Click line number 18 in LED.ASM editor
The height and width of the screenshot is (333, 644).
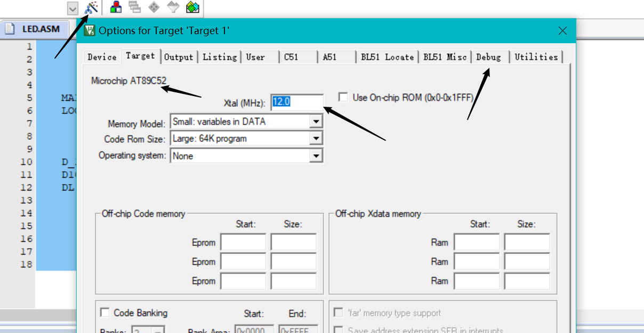26,264
